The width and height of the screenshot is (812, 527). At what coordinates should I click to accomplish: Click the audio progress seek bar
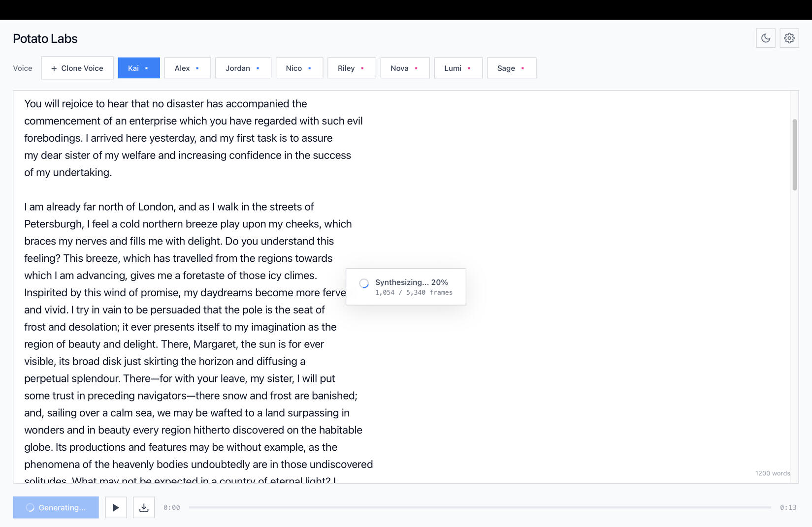pos(480,507)
